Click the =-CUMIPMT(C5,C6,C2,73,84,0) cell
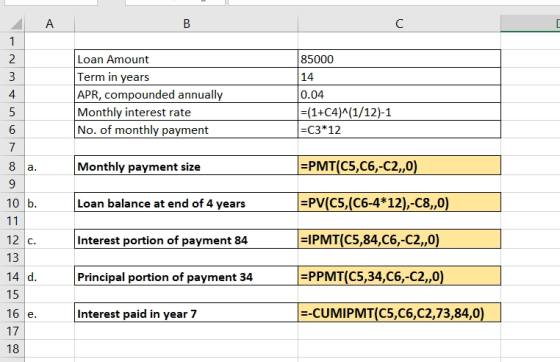 pos(399,313)
